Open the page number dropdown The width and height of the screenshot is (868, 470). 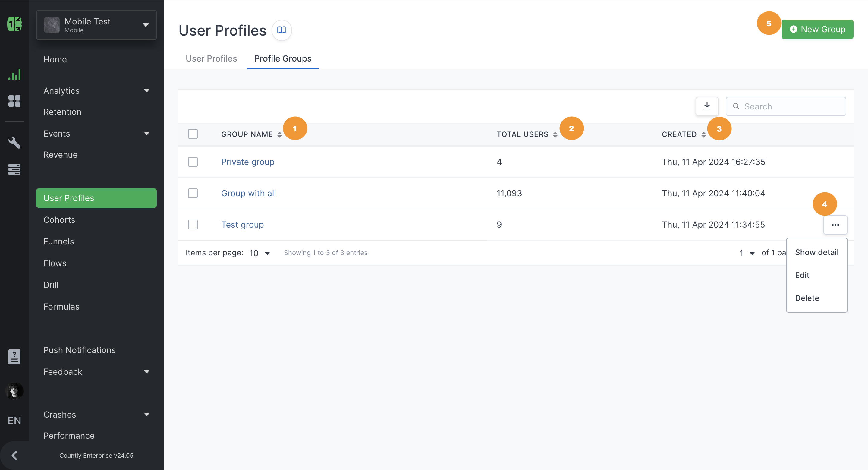(x=747, y=253)
